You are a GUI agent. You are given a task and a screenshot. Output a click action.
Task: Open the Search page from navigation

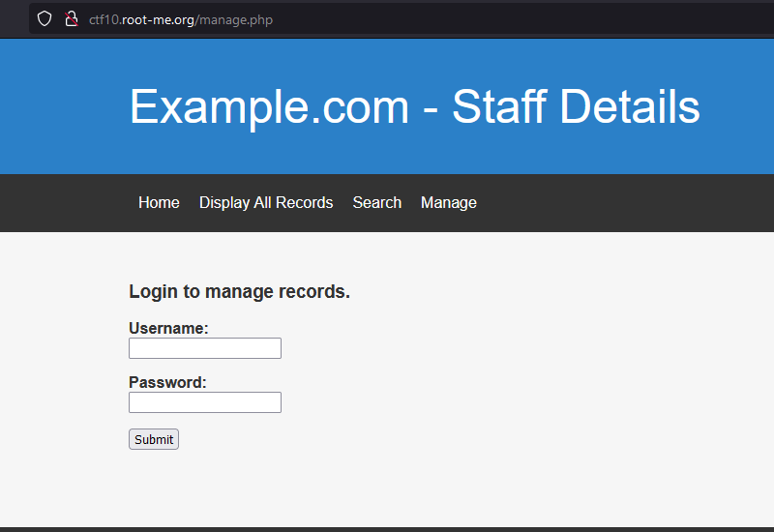(376, 202)
